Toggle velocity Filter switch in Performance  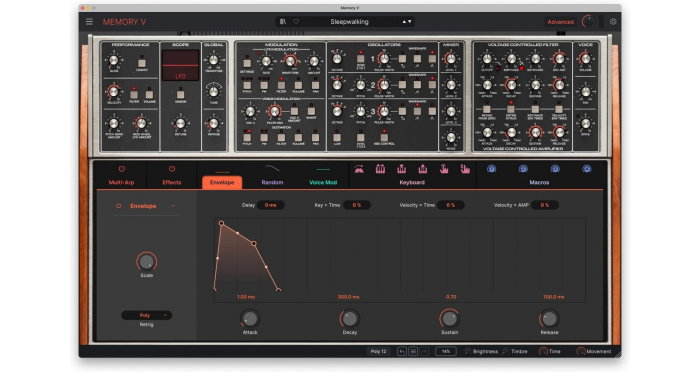[134, 94]
